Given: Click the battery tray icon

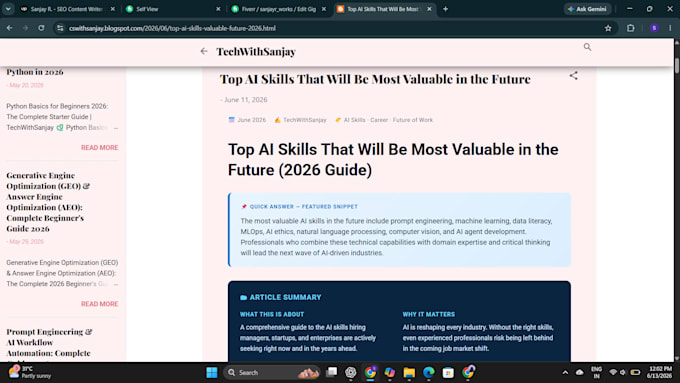Looking at the screenshot, I should [x=635, y=372].
